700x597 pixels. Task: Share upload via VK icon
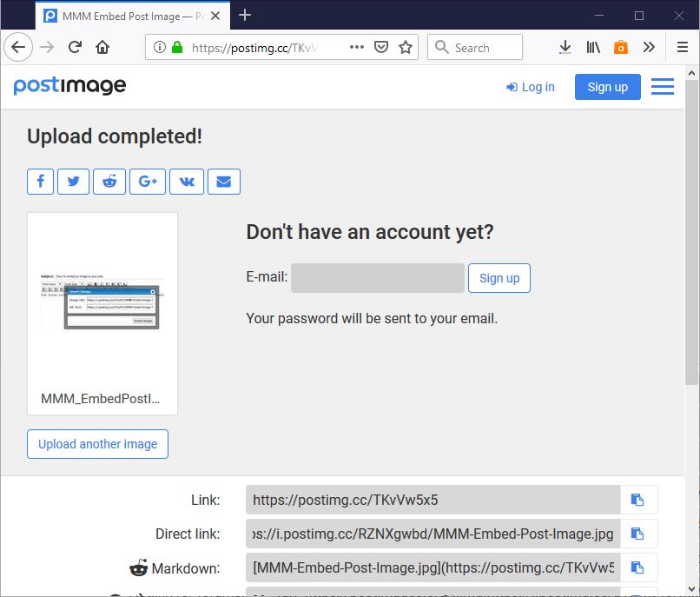pyautogui.click(x=187, y=182)
